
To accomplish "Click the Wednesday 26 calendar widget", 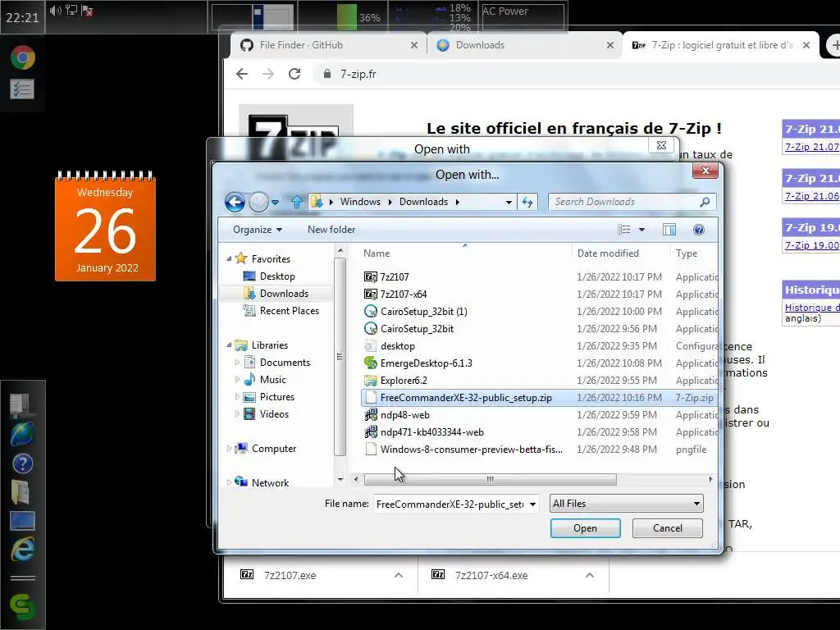I will pos(105,226).
